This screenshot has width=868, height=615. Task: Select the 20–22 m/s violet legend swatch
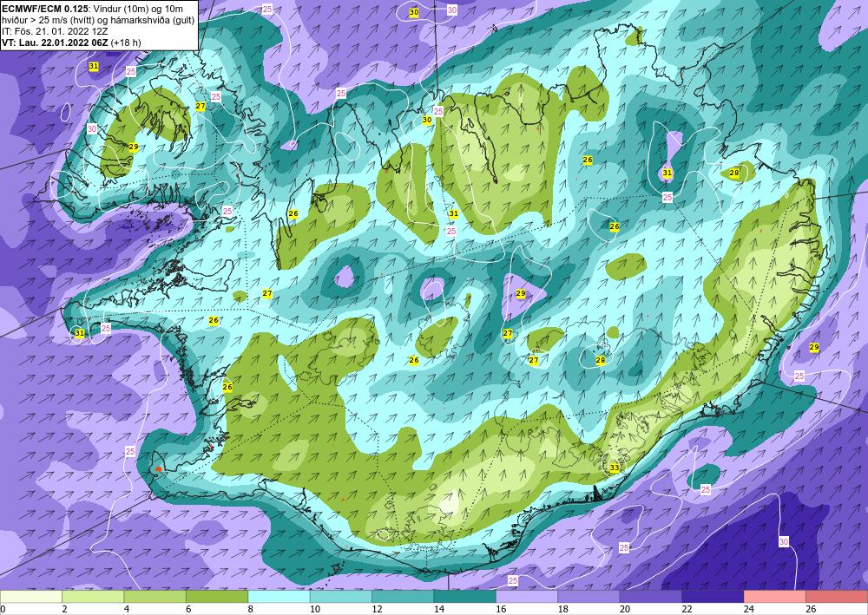click(x=651, y=597)
